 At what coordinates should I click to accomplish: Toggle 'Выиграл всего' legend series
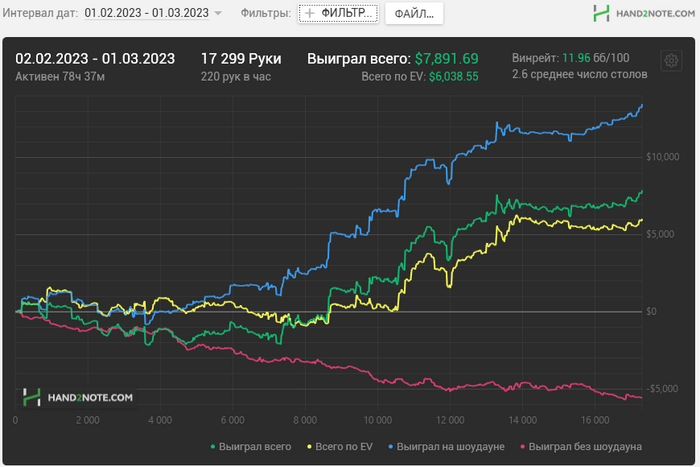pyautogui.click(x=250, y=446)
